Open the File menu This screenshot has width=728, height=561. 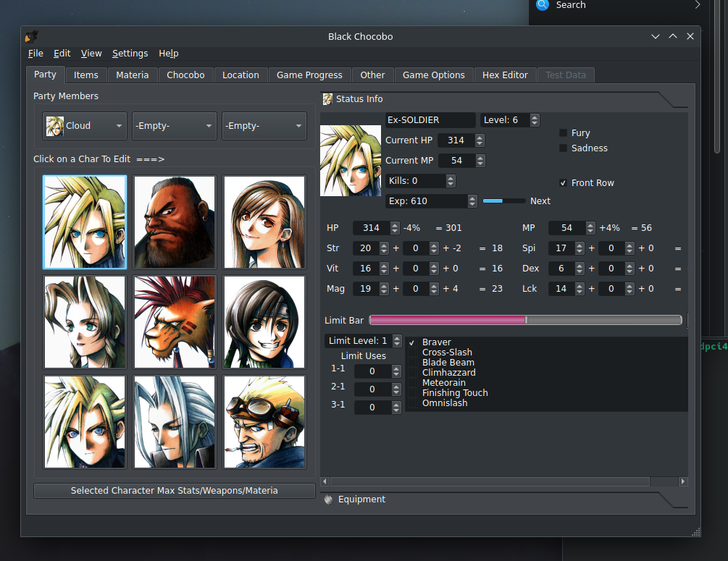[35, 54]
